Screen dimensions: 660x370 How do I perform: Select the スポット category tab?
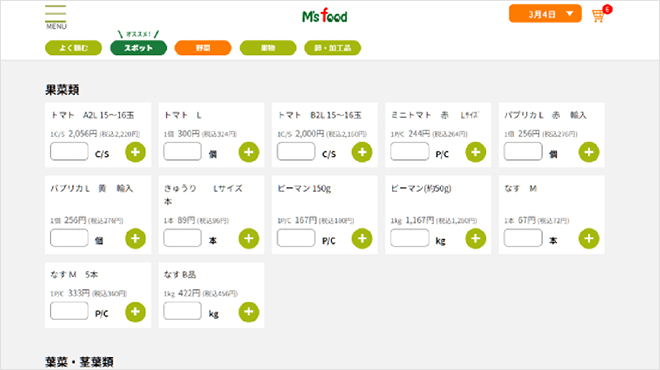point(138,48)
